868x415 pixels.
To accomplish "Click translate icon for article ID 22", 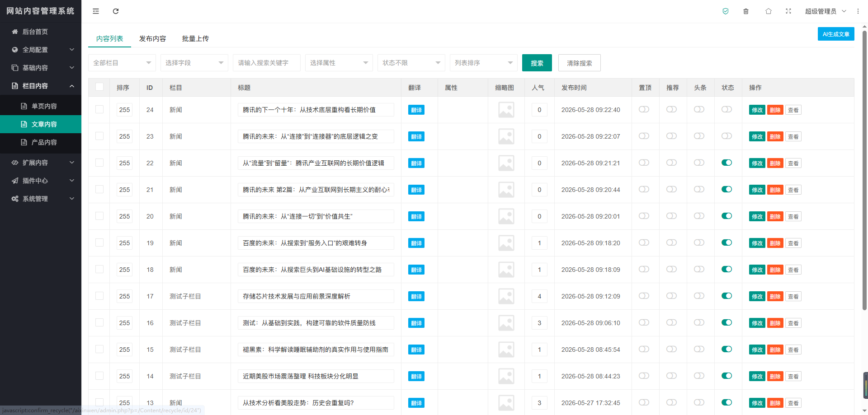I will click(x=416, y=163).
